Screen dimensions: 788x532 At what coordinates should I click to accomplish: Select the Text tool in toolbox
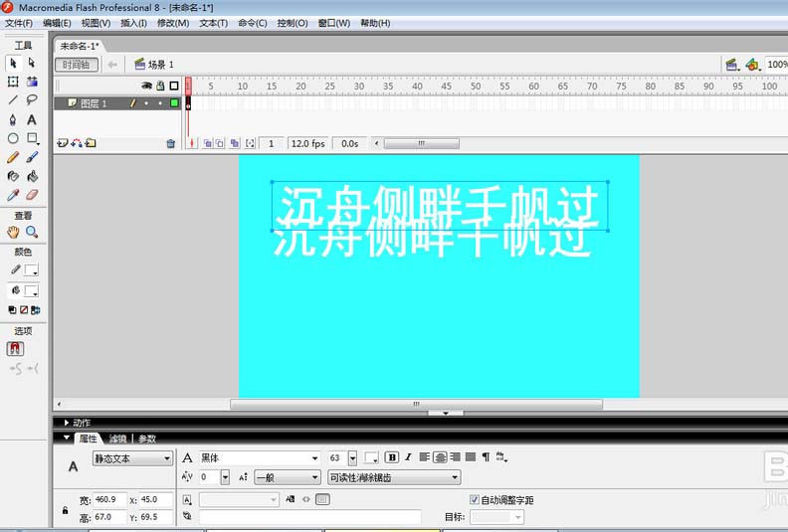[x=32, y=119]
